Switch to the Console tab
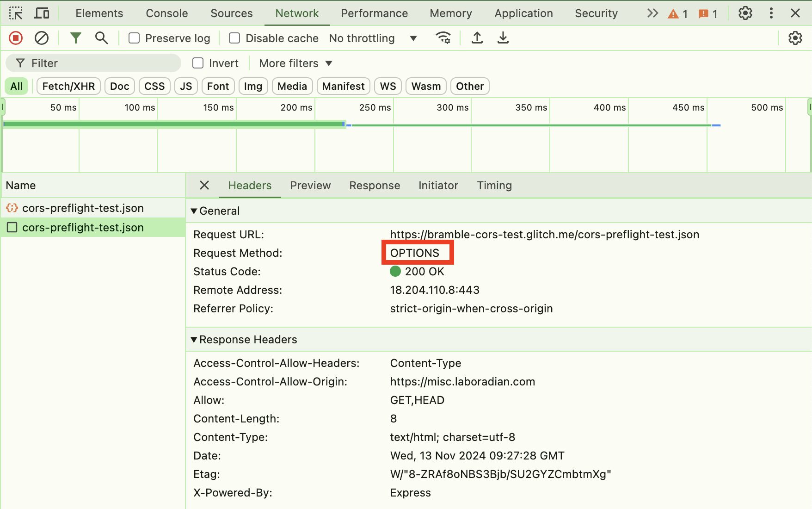812x509 pixels. coord(166,13)
